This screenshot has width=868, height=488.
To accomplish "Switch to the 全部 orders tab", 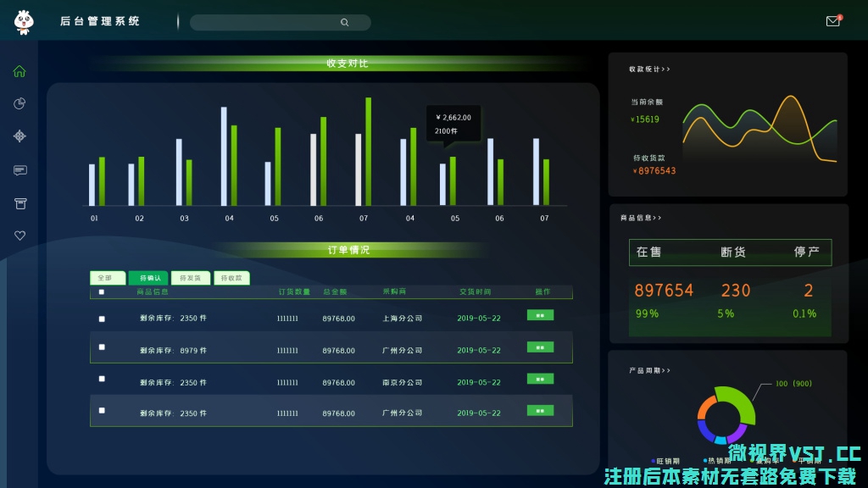I will pos(104,278).
